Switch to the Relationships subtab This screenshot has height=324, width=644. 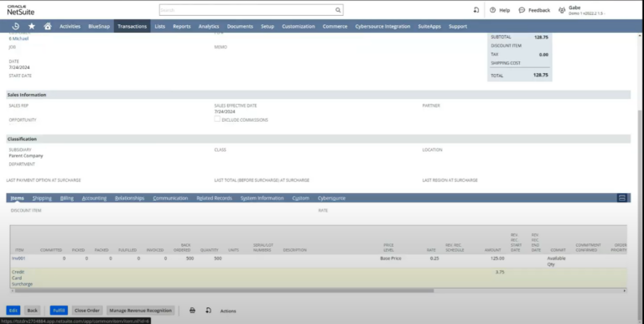coord(129,198)
